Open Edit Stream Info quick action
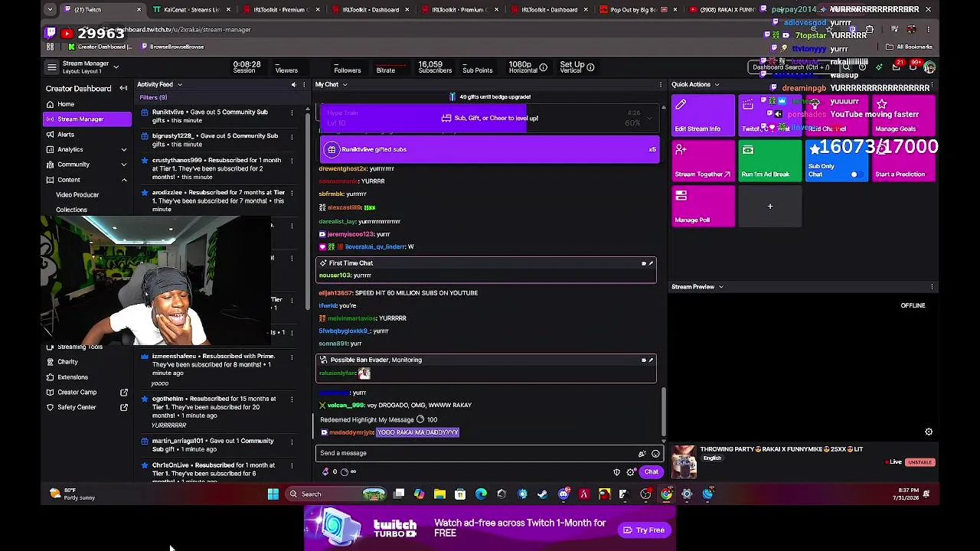 coord(703,115)
